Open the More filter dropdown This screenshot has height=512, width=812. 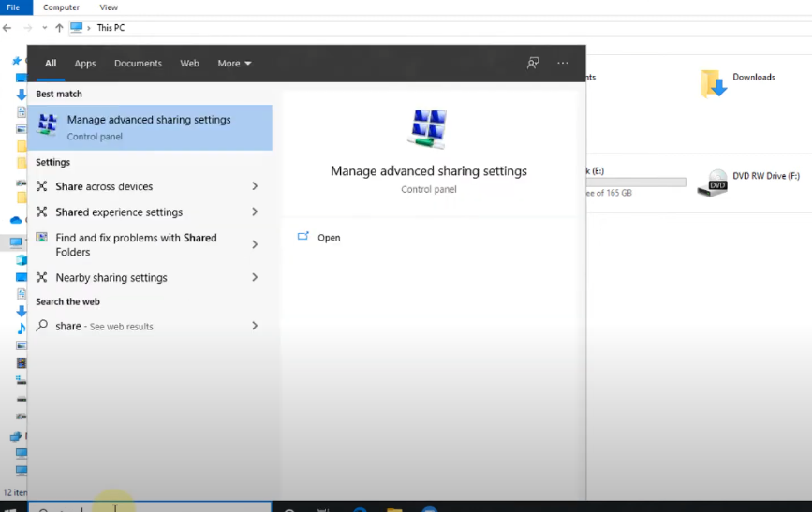234,63
